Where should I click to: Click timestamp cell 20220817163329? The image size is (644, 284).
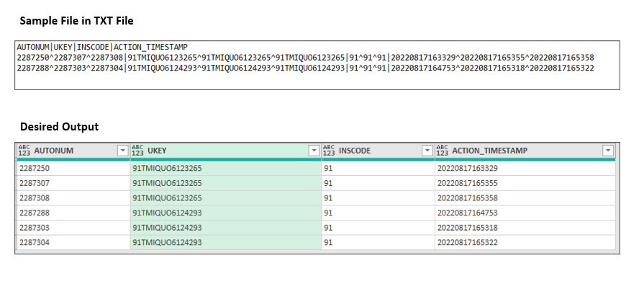(525, 169)
